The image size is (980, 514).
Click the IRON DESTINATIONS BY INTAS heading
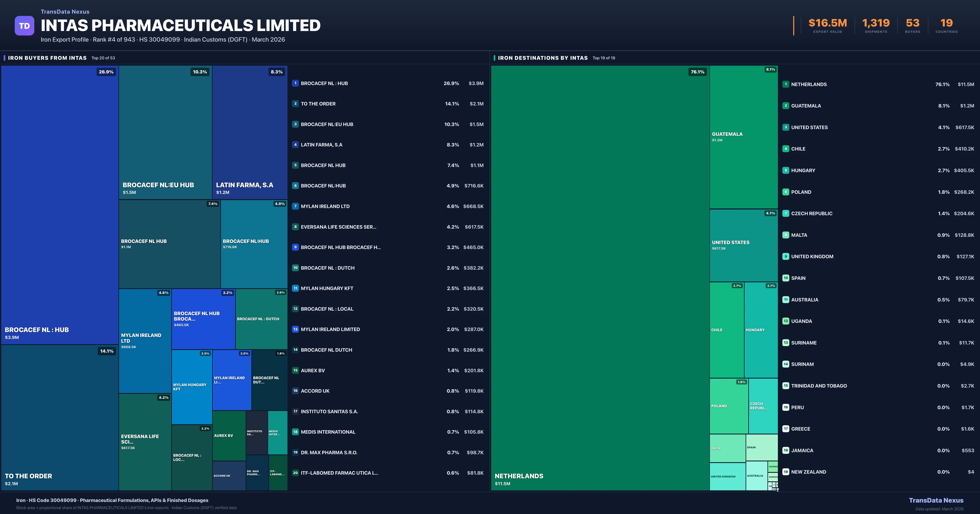[542, 58]
